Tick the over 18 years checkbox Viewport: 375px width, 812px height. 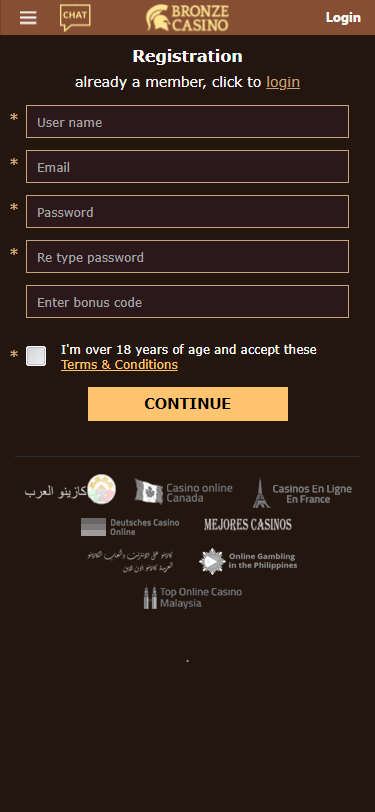coord(36,356)
